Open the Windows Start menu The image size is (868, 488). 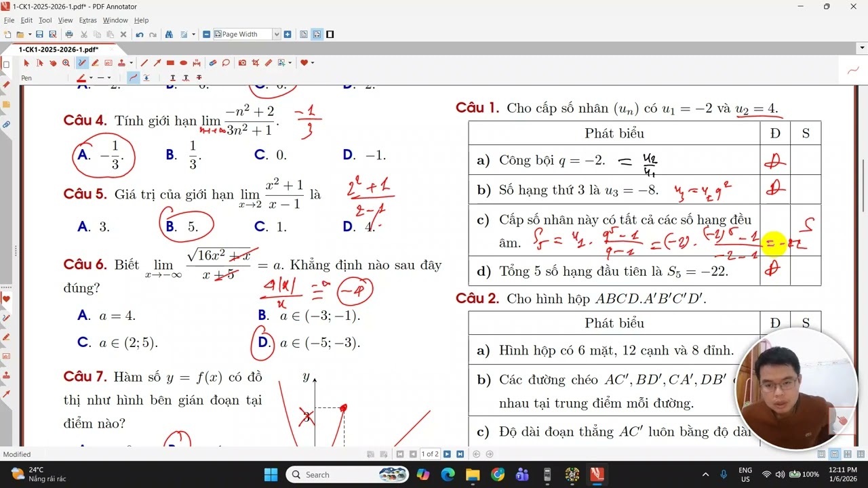(x=271, y=474)
